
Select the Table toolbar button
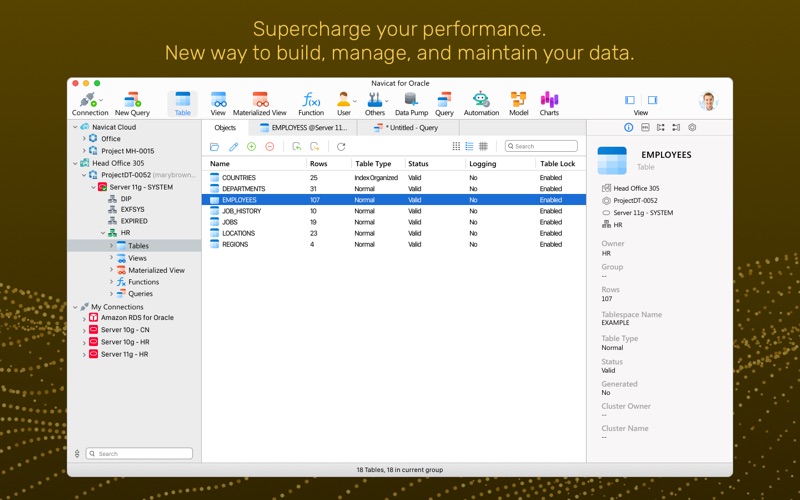click(x=182, y=104)
